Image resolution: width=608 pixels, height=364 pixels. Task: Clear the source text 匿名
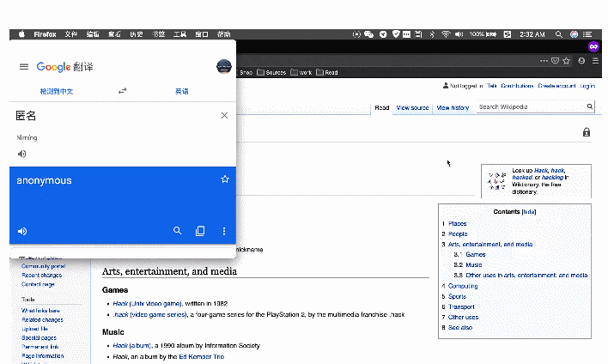(225, 115)
